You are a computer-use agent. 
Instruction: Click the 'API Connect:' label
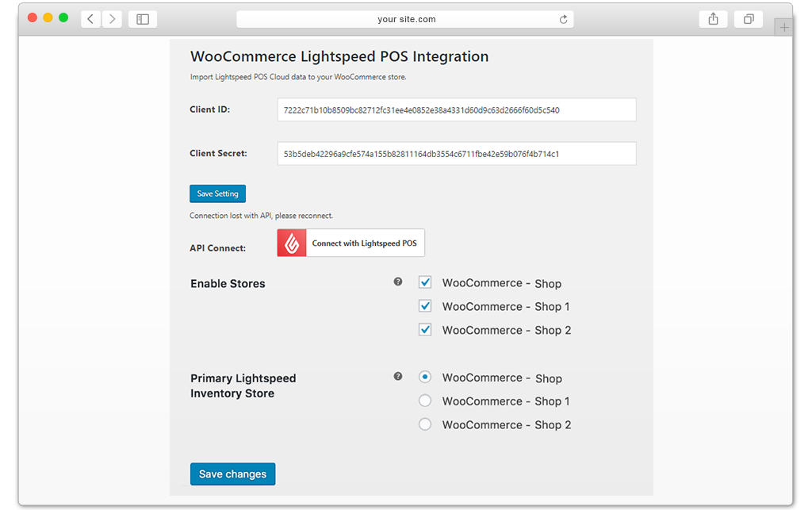pos(217,248)
